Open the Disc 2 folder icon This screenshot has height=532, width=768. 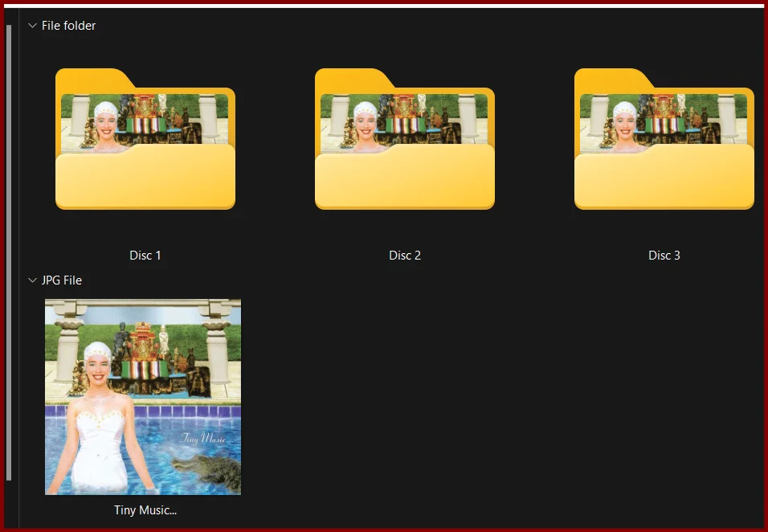tap(405, 139)
